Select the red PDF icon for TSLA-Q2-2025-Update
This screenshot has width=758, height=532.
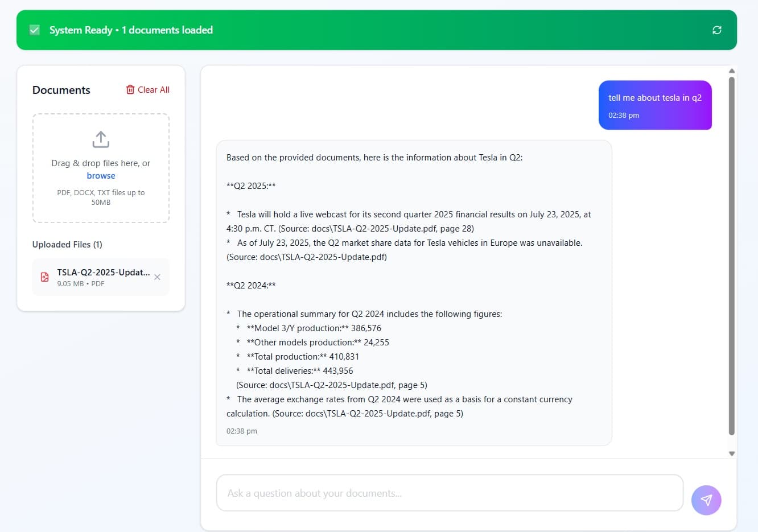click(44, 277)
